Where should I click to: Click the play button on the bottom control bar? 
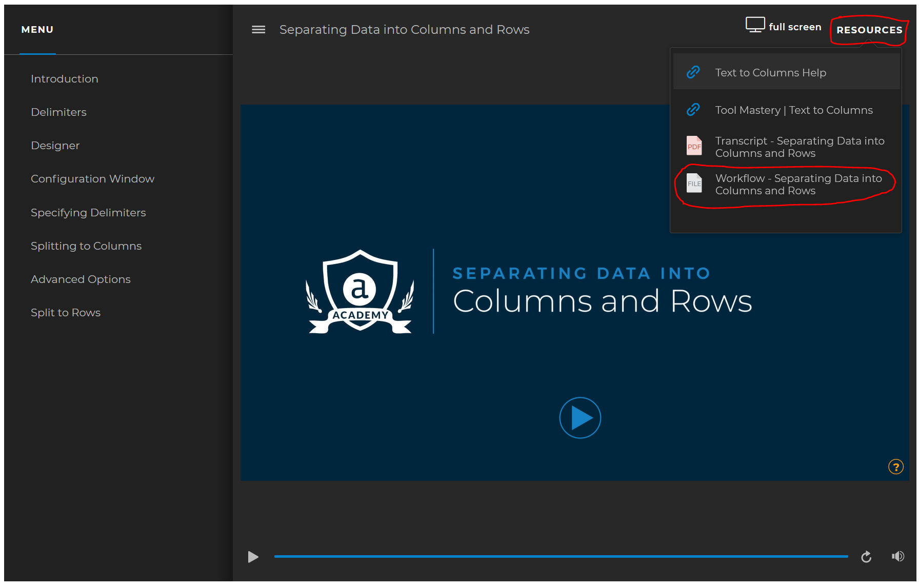[253, 557]
